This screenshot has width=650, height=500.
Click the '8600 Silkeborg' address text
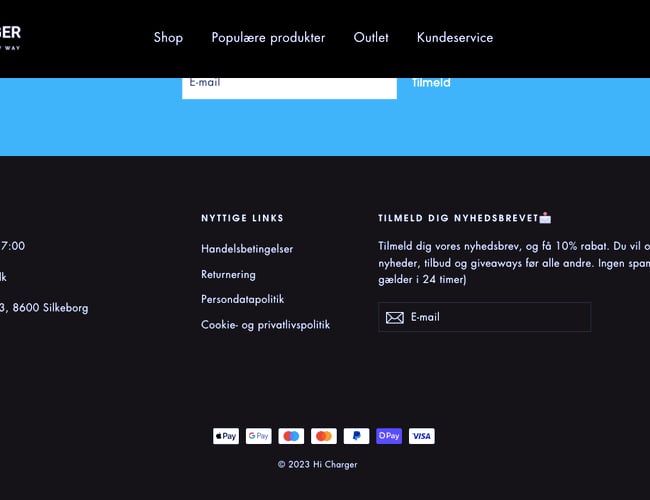(x=50, y=308)
